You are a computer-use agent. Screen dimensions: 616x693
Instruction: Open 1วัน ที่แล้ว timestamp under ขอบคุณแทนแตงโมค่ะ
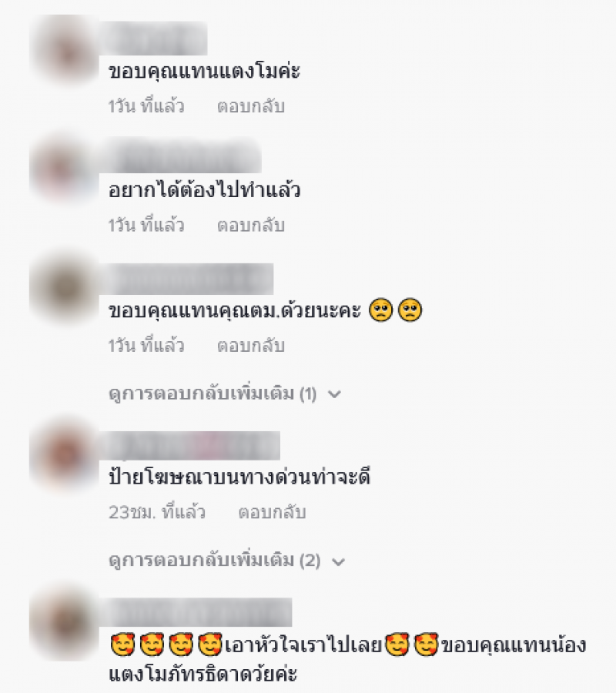(146, 106)
